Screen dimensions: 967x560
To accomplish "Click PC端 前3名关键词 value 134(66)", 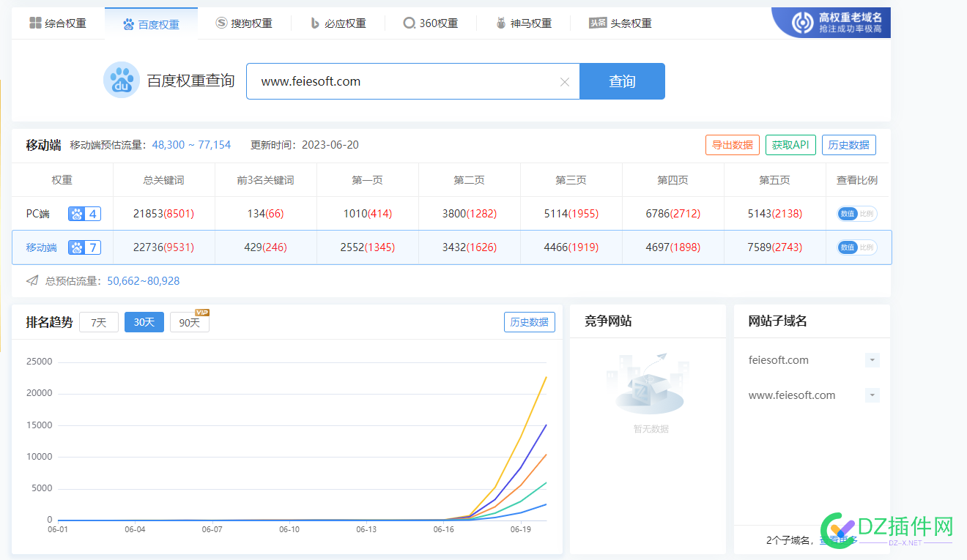I will click(265, 214).
